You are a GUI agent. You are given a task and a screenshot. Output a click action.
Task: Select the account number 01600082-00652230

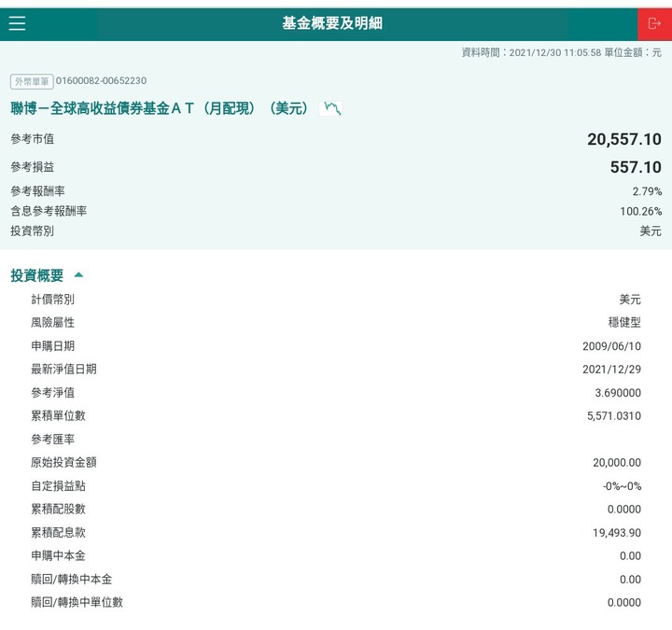point(101,80)
